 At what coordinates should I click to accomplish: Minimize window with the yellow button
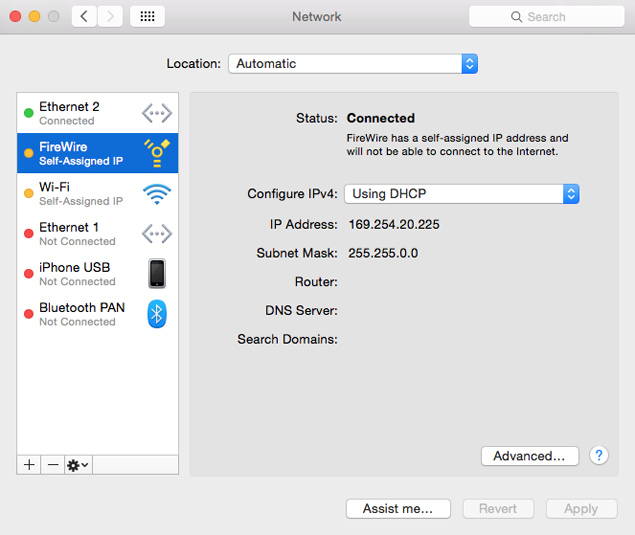pyautogui.click(x=34, y=16)
